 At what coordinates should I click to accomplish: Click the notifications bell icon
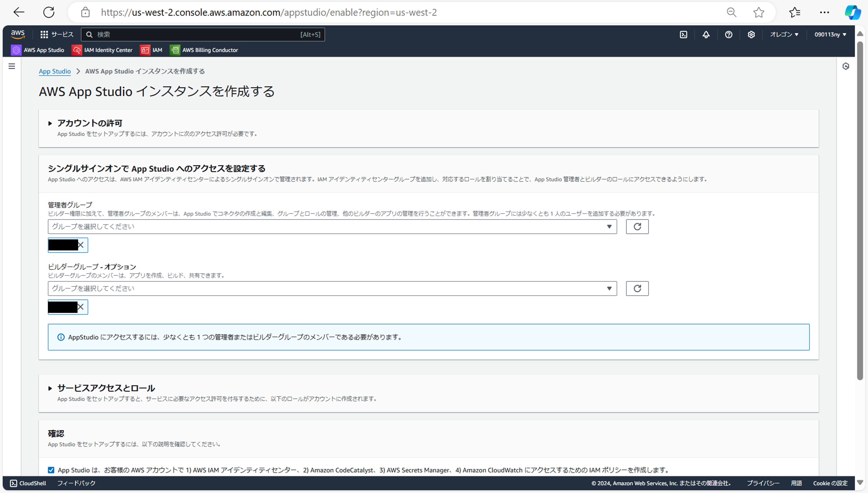[706, 35]
